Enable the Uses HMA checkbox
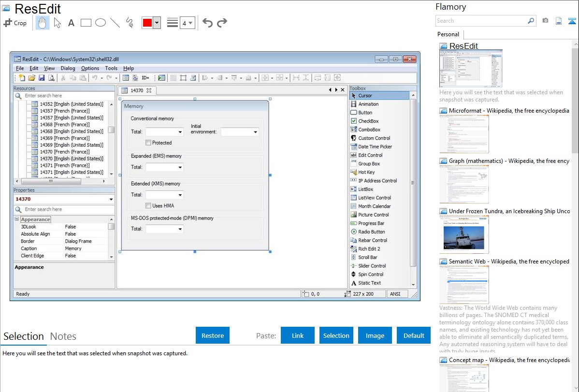The height and width of the screenshot is (392, 579). pos(149,205)
